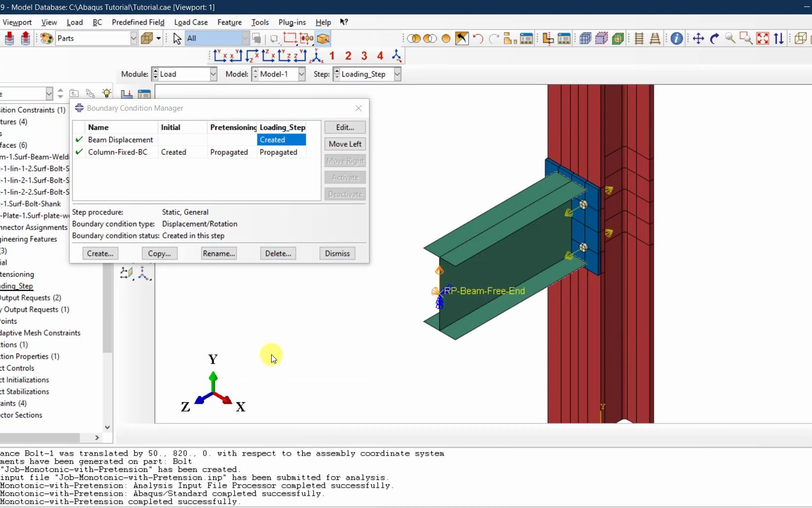Undo the last action
The height and width of the screenshot is (508, 812).
478,38
